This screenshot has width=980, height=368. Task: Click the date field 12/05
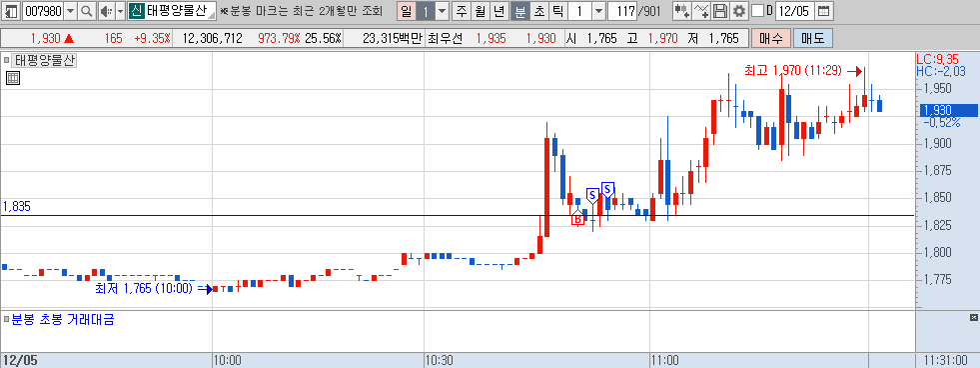[x=795, y=11]
